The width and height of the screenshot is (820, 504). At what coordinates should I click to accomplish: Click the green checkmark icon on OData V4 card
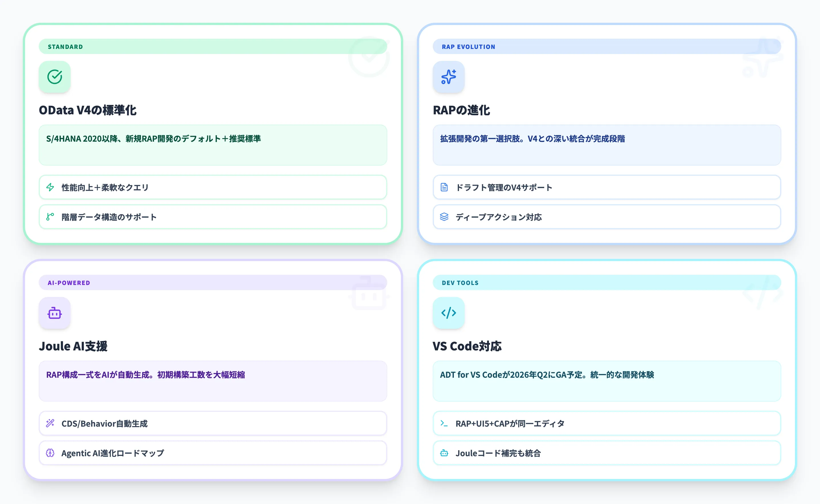tap(55, 77)
